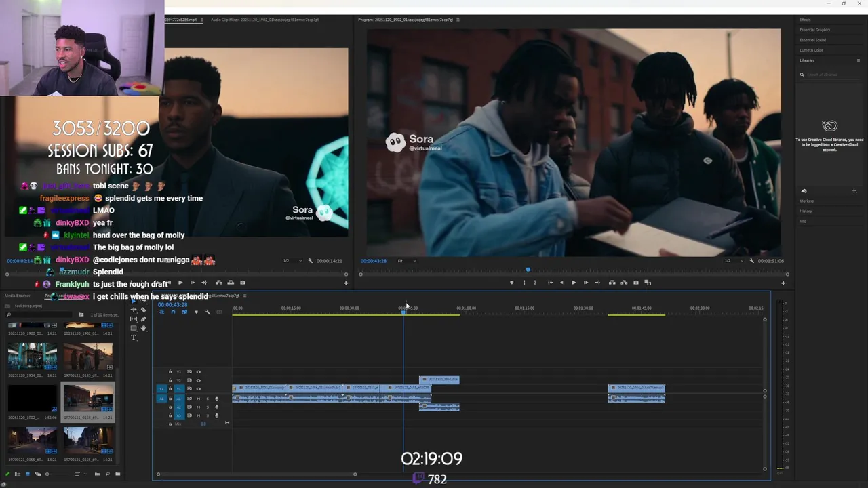Screen dimensions: 868x488
Task: Open the comparison view in the Program monitor
Action: (648, 283)
